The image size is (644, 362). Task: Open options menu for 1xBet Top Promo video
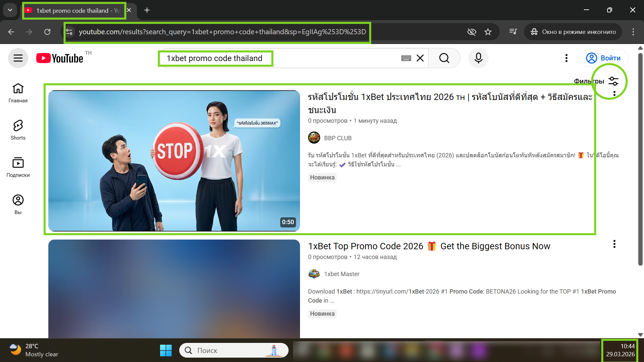pos(614,244)
